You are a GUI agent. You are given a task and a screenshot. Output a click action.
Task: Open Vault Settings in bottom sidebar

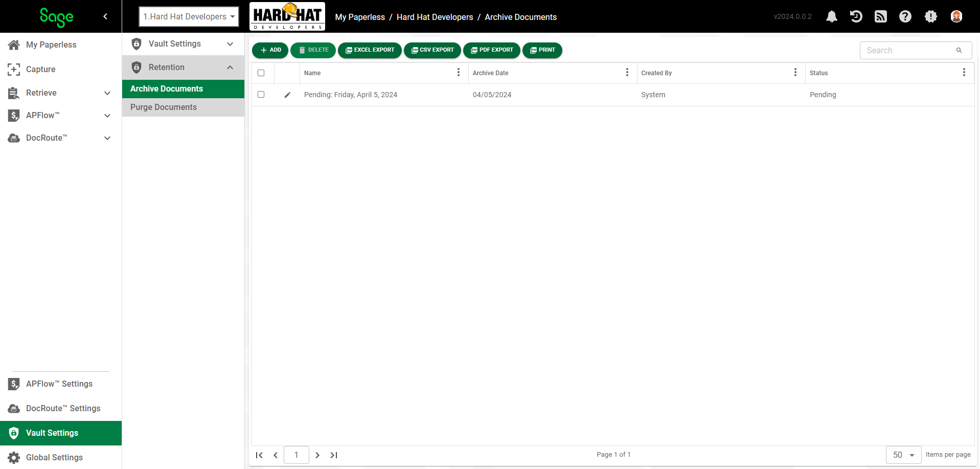(61, 433)
